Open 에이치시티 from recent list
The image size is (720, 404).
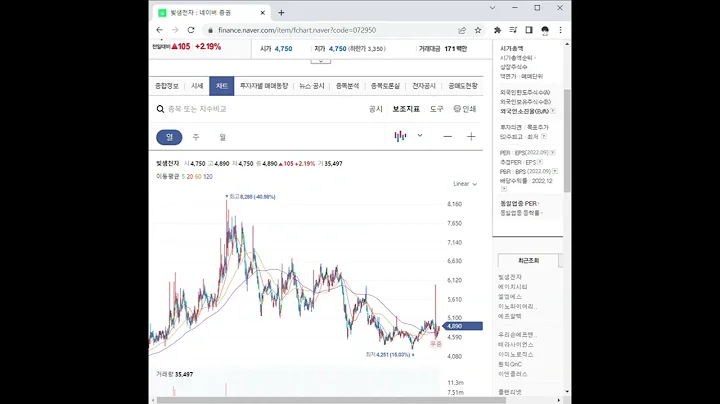click(x=512, y=287)
